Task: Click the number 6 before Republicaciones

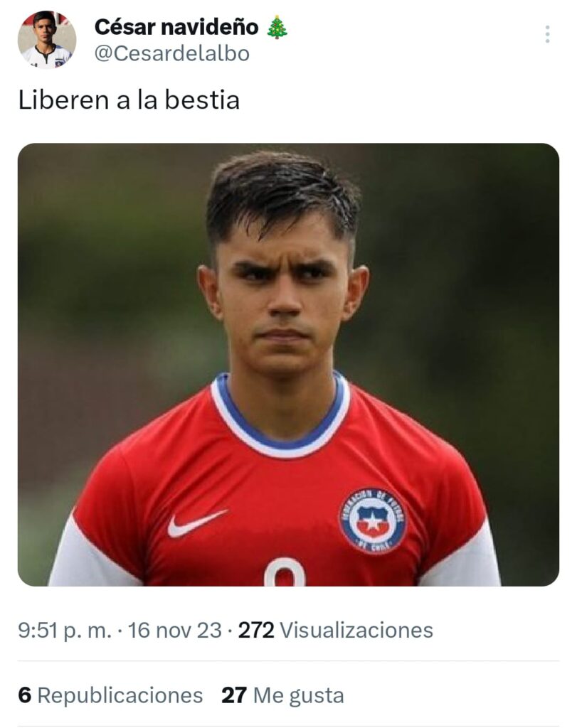Action: (25, 695)
